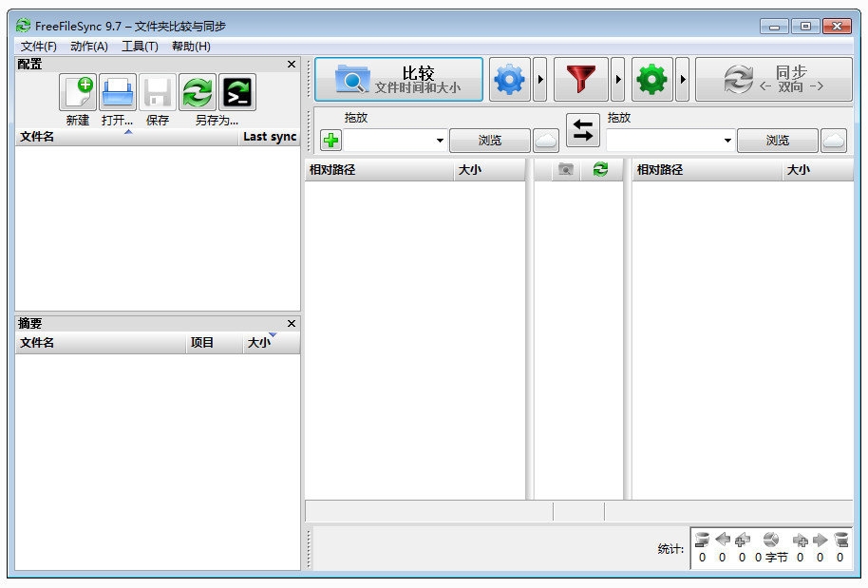Viewport: 868px width, 588px height.
Task: Open synchronization settings green gear
Action: (x=651, y=81)
